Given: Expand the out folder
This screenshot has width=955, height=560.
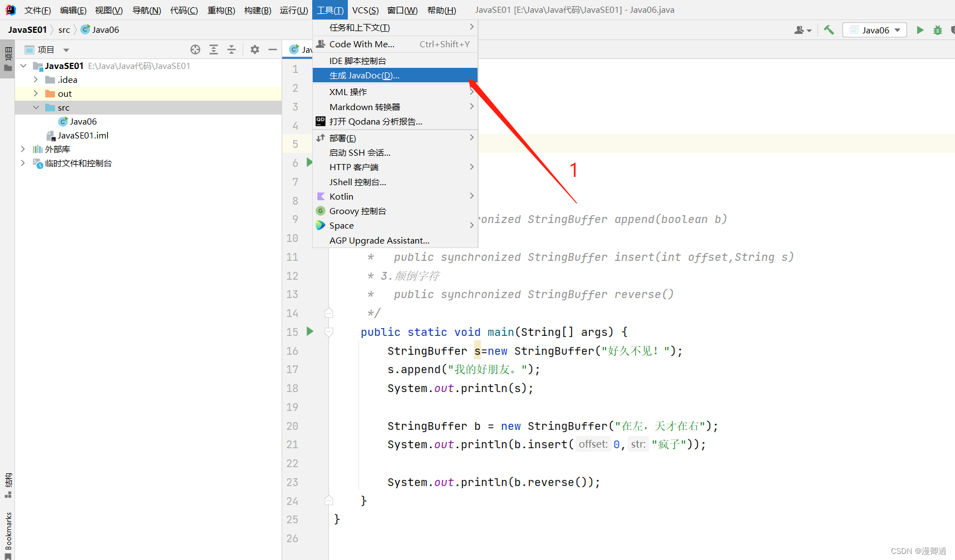Looking at the screenshot, I should coord(36,93).
